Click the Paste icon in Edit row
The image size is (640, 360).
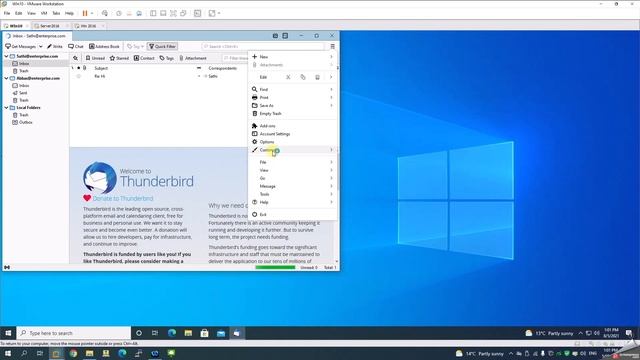(317, 77)
